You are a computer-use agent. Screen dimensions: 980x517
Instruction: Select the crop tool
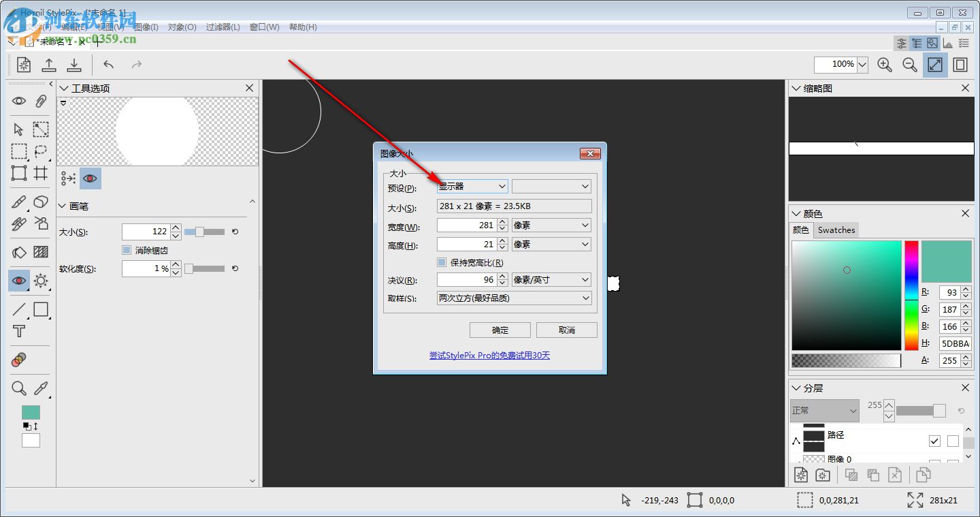tap(41, 173)
